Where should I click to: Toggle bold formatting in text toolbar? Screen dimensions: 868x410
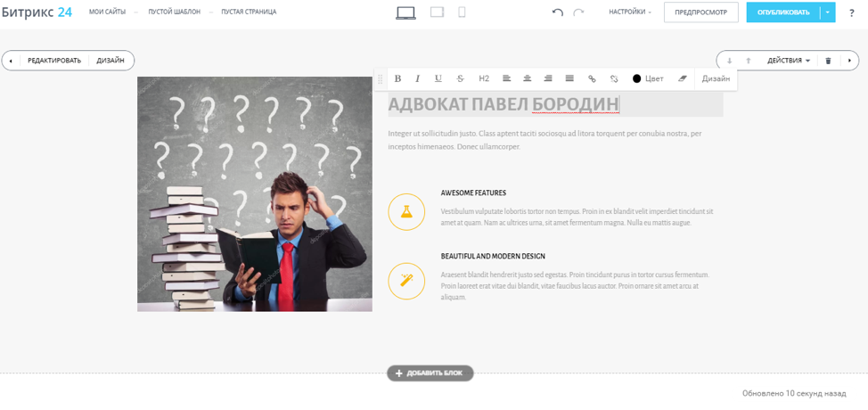click(x=398, y=78)
